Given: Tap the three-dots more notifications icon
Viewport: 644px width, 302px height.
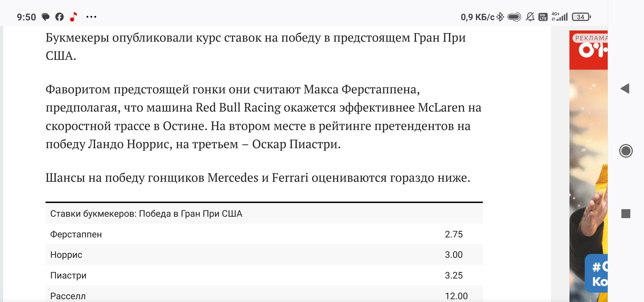Looking at the screenshot, I should pyautogui.click(x=91, y=17).
